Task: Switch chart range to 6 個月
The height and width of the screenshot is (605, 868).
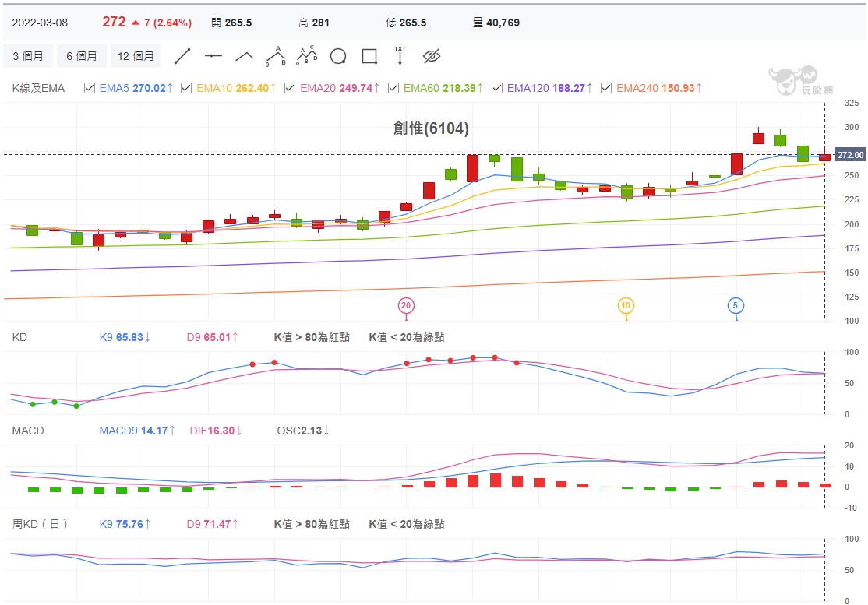Action: [x=81, y=56]
